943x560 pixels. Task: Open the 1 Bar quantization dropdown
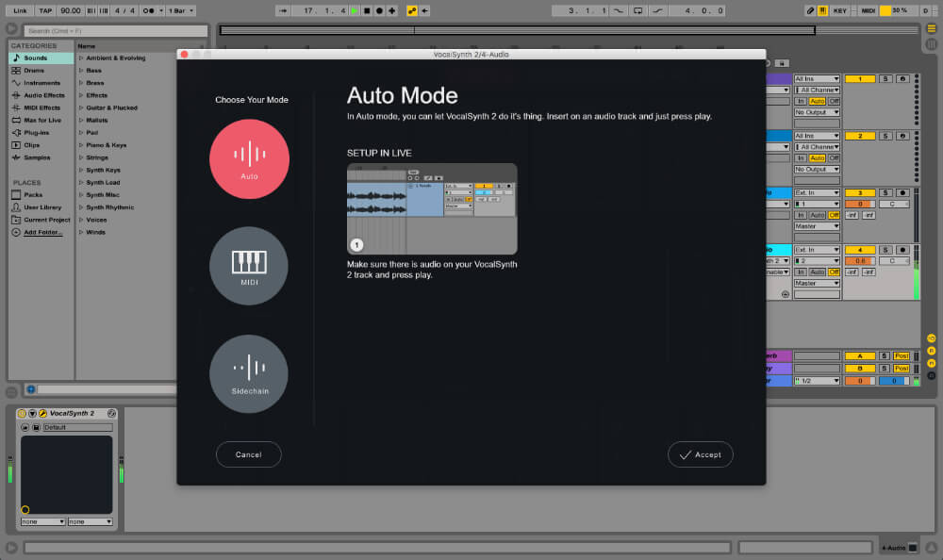178,10
